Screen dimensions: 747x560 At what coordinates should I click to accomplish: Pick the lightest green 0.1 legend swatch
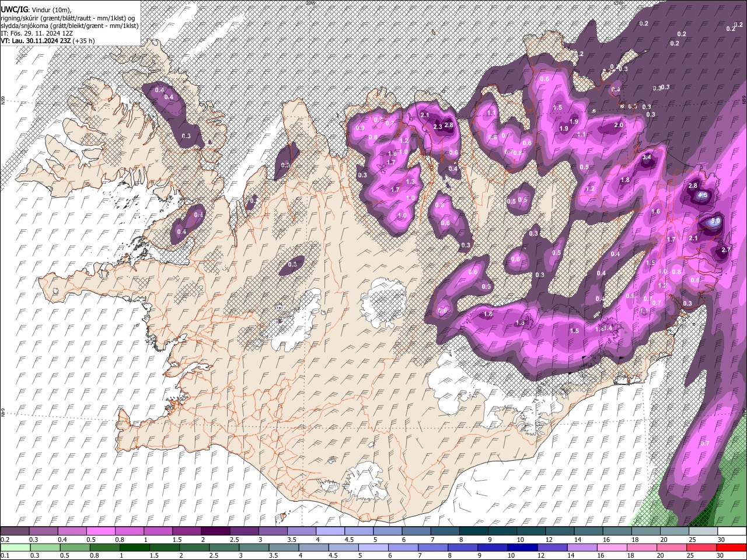click(x=15, y=547)
